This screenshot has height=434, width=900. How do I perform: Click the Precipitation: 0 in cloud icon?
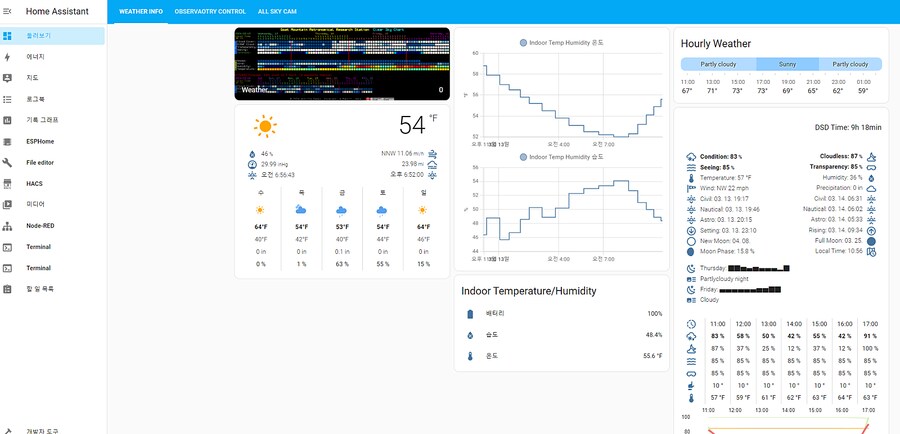(871, 188)
